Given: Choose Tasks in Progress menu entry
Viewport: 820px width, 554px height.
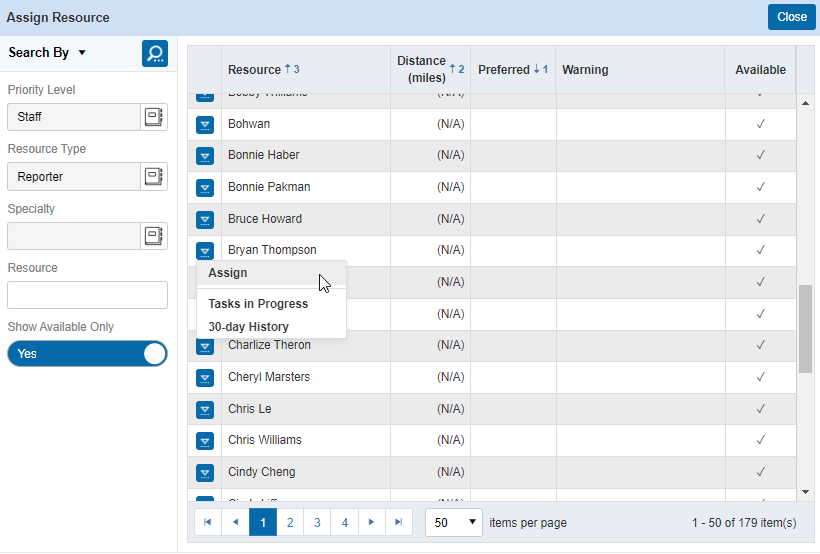Looking at the screenshot, I should (x=258, y=304).
